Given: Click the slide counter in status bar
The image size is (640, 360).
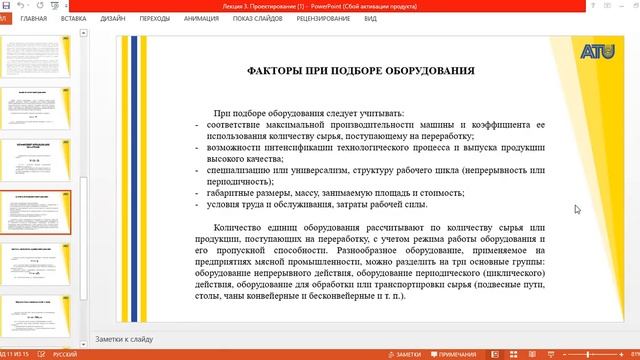Looking at the screenshot, I should click(x=15, y=354).
